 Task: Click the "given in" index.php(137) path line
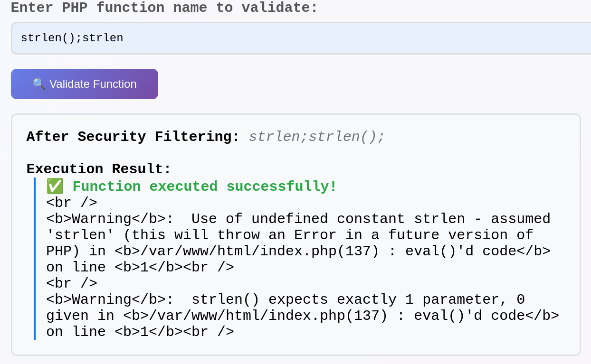[302, 316]
